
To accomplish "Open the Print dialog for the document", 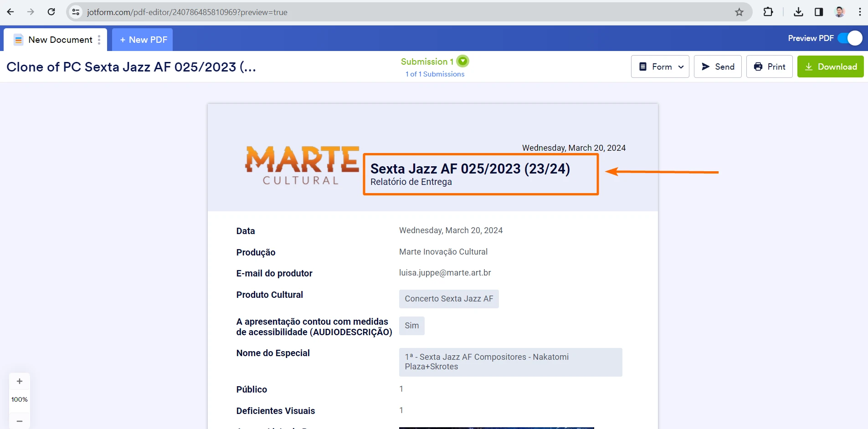I will coord(770,66).
